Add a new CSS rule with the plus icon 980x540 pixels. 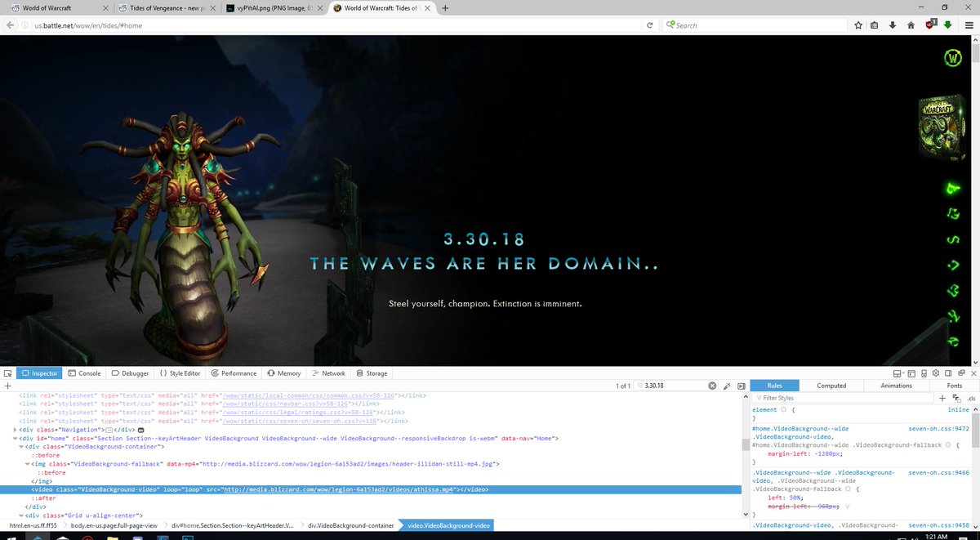(942, 398)
